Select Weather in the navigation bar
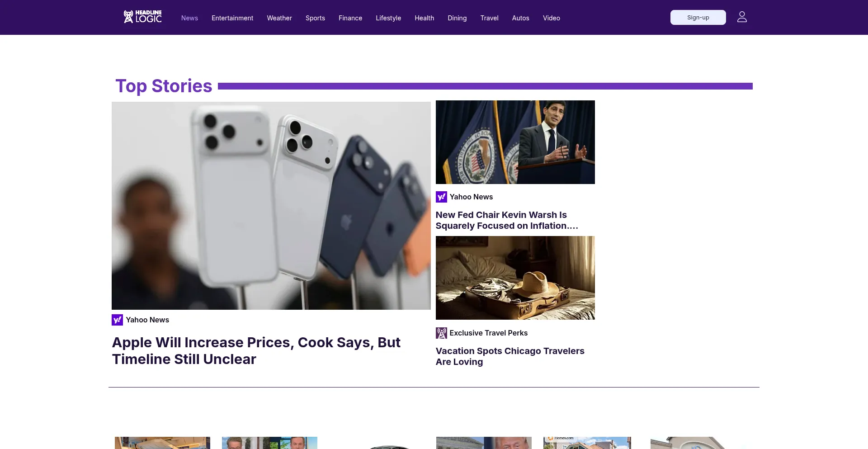This screenshot has height=449, width=868. (x=279, y=18)
